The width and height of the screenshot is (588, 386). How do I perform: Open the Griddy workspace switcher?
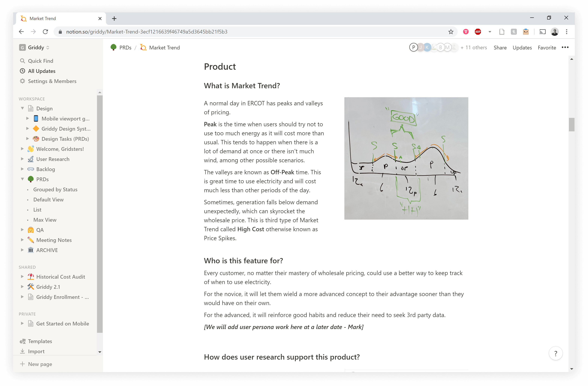(x=34, y=47)
